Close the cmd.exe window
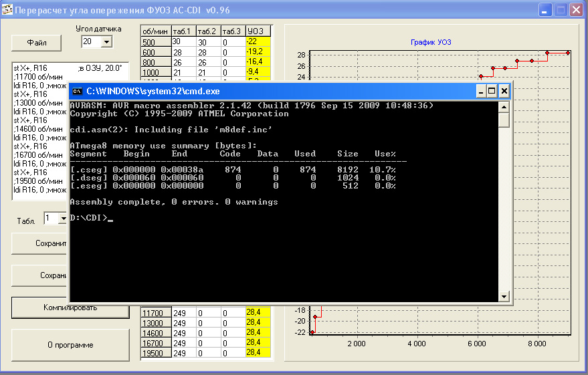This screenshot has width=588, height=375. [x=504, y=91]
